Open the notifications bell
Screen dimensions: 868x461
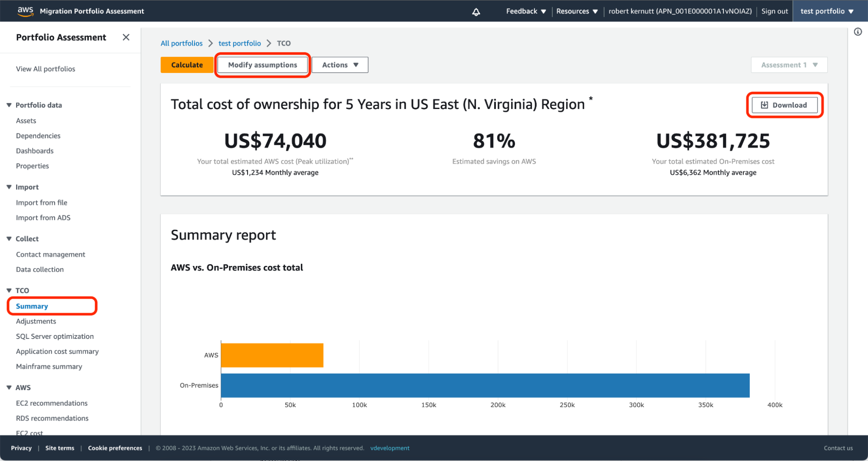point(476,12)
